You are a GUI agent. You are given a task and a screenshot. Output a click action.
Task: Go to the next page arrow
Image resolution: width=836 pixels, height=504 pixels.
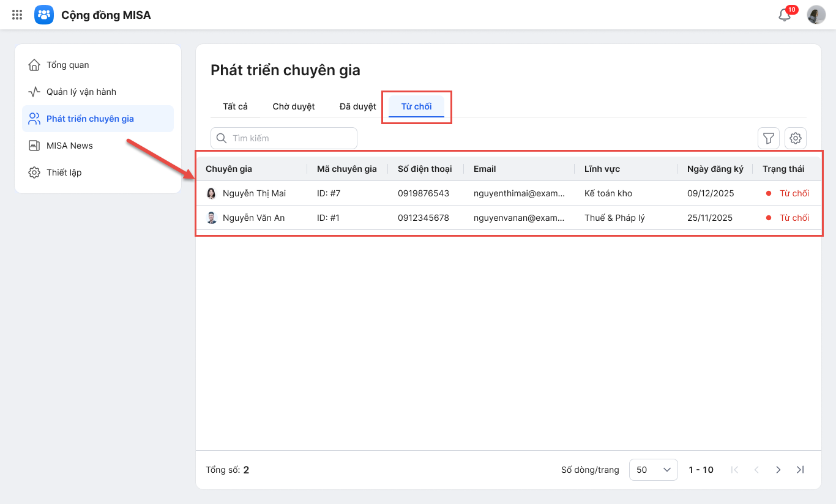pos(778,470)
